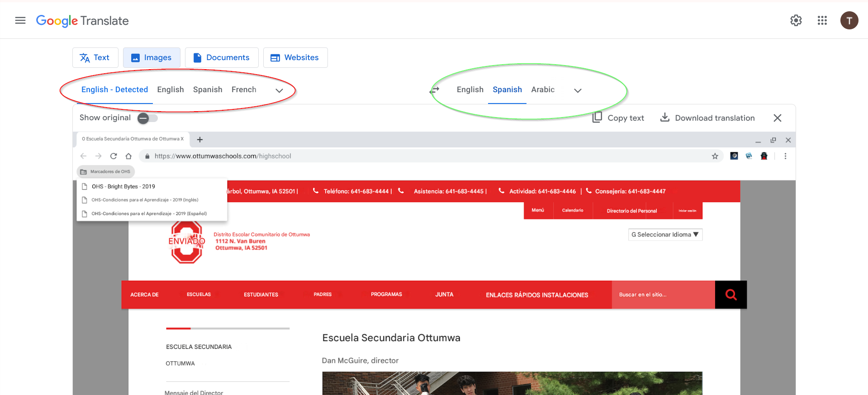The height and width of the screenshot is (395, 868).
Task: Switch to Text translation mode
Action: (95, 57)
